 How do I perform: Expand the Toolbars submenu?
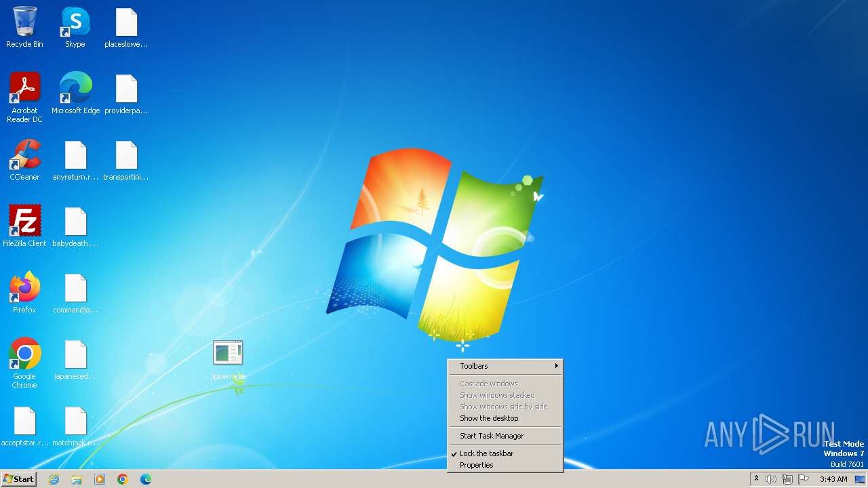click(505, 366)
